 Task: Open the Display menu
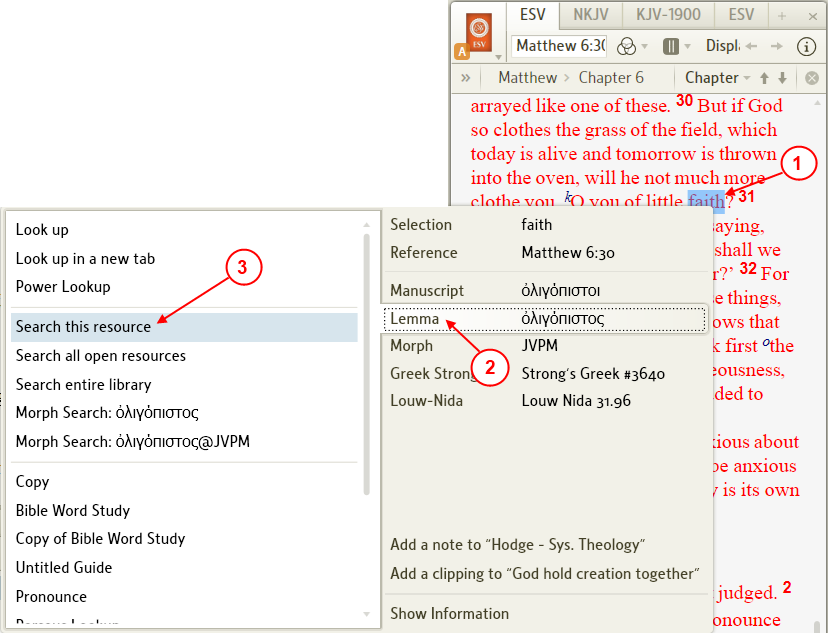(x=722, y=46)
